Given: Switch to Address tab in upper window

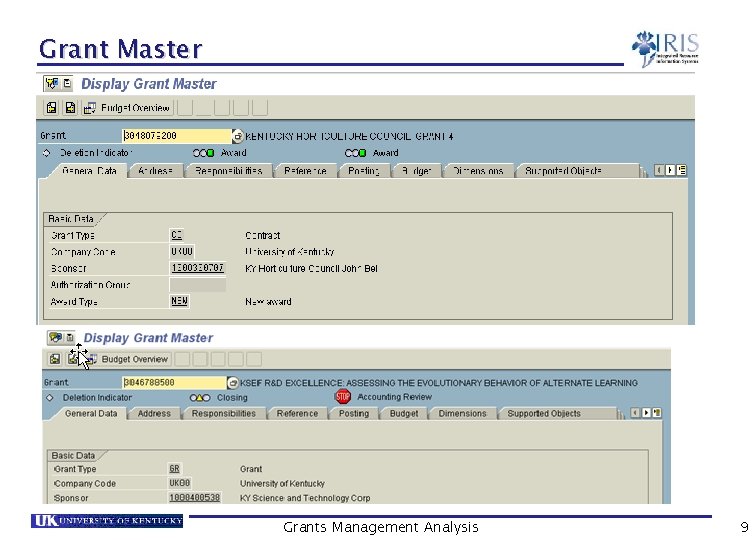Looking at the screenshot, I should click(x=155, y=171).
